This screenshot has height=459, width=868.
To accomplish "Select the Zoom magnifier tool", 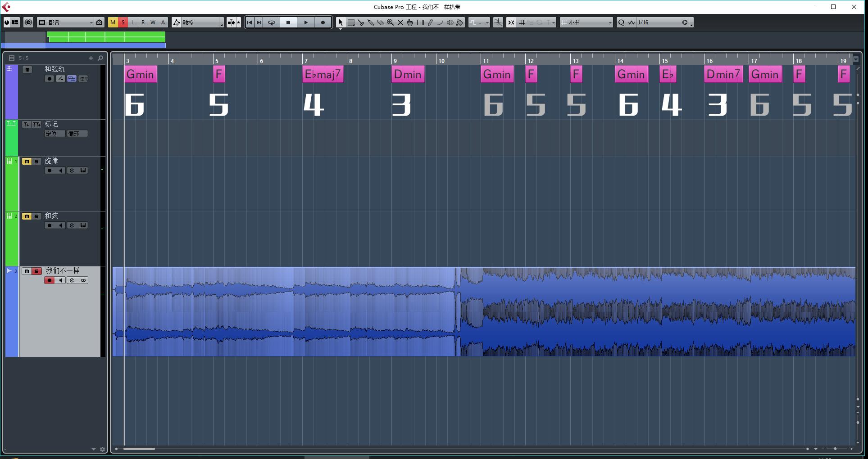I will [391, 22].
